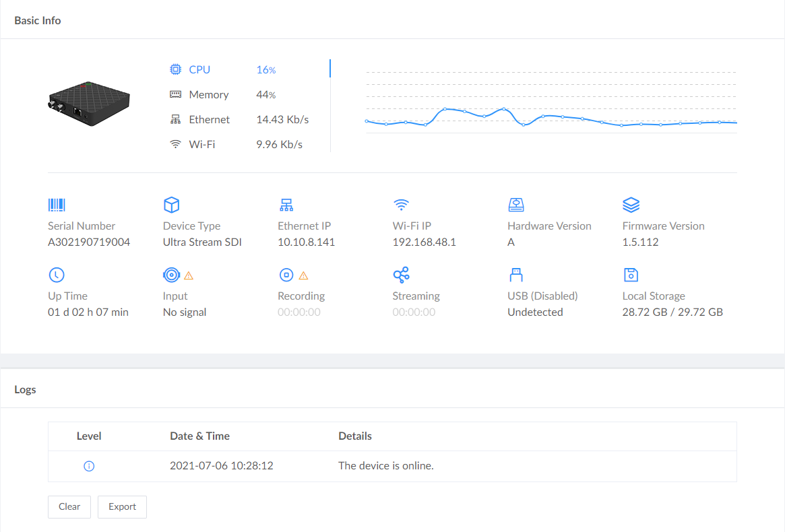Image resolution: width=785 pixels, height=532 pixels.
Task: Click the CPU chip icon
Action: [x=175, y=69]
